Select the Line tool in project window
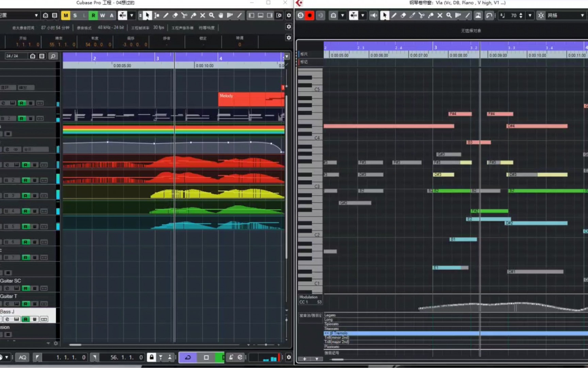Image resolution: width=588 pixels, height=368 pixels. 240,15
